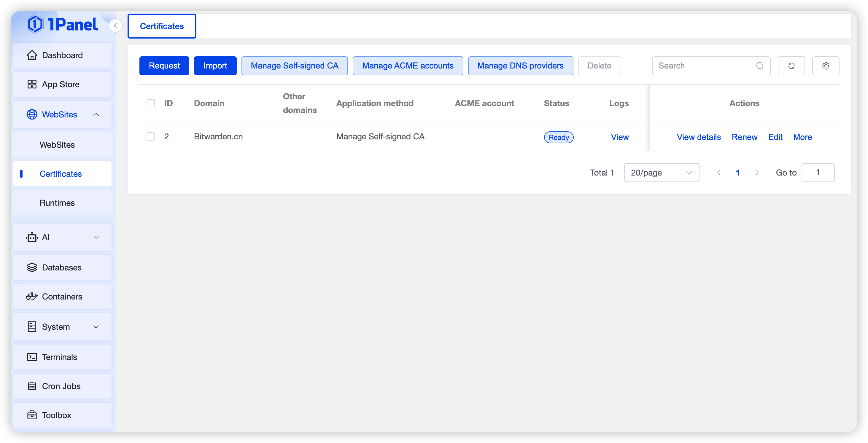Collapse the WebSites sidebar menu
Viewport: 868px width, 443px height.
96,114
